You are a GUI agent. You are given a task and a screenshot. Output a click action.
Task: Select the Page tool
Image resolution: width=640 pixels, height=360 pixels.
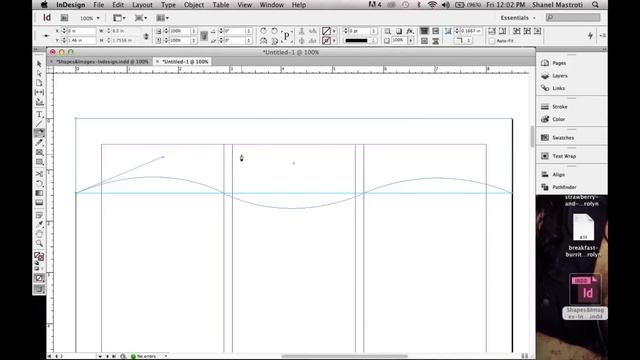(39, 83)
